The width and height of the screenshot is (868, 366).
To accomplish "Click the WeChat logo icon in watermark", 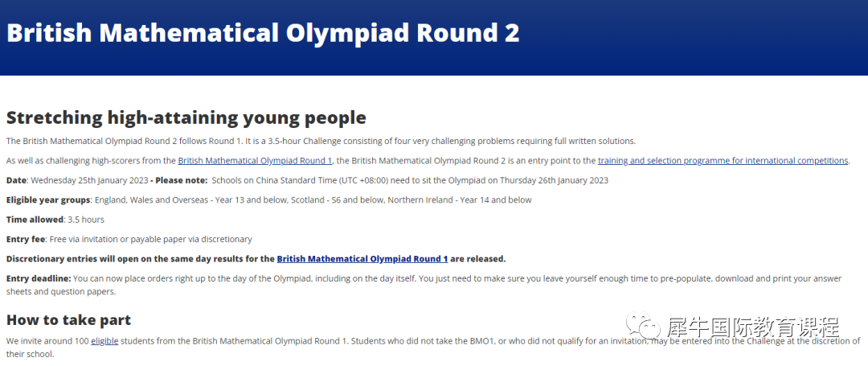I will (x=643, y=324).
